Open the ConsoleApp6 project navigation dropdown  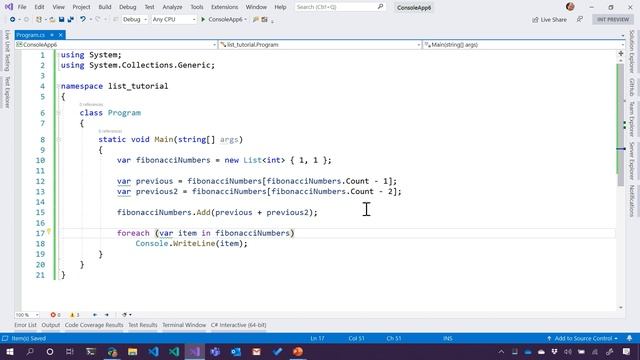point(116,44)
